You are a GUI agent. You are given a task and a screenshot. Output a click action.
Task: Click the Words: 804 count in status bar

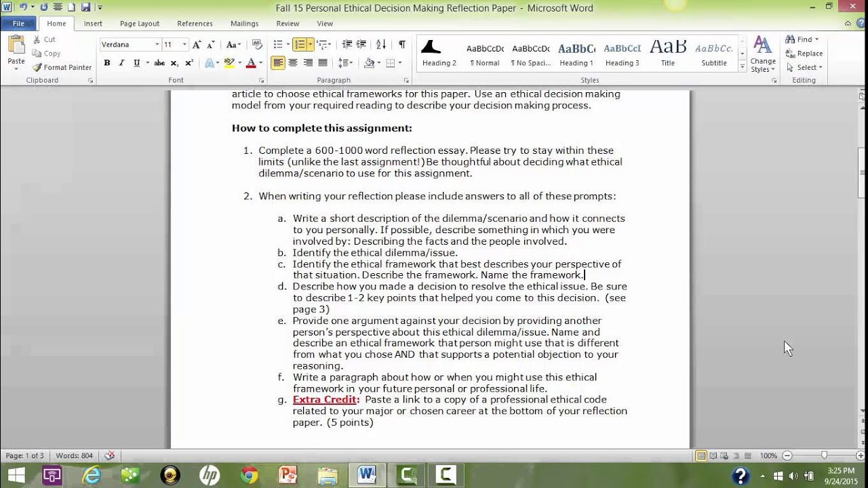(x=74, y=455)
